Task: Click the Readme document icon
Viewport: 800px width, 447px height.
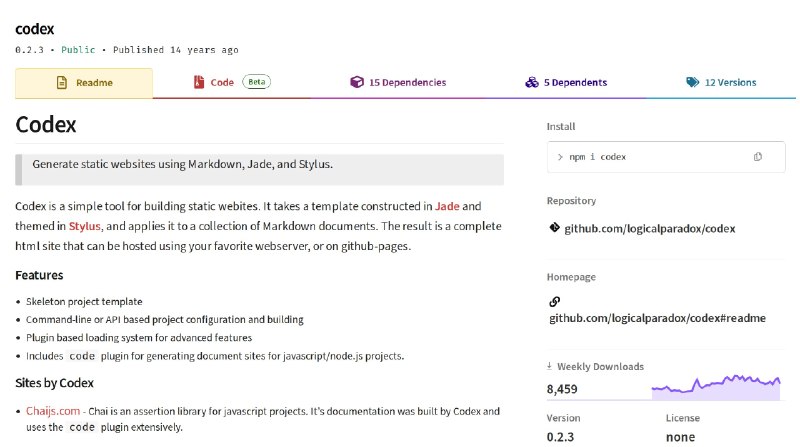Action: coord(62,82)
